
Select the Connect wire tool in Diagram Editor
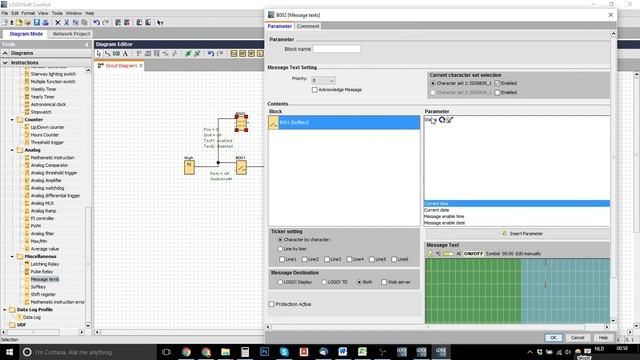tap(107, 53)
